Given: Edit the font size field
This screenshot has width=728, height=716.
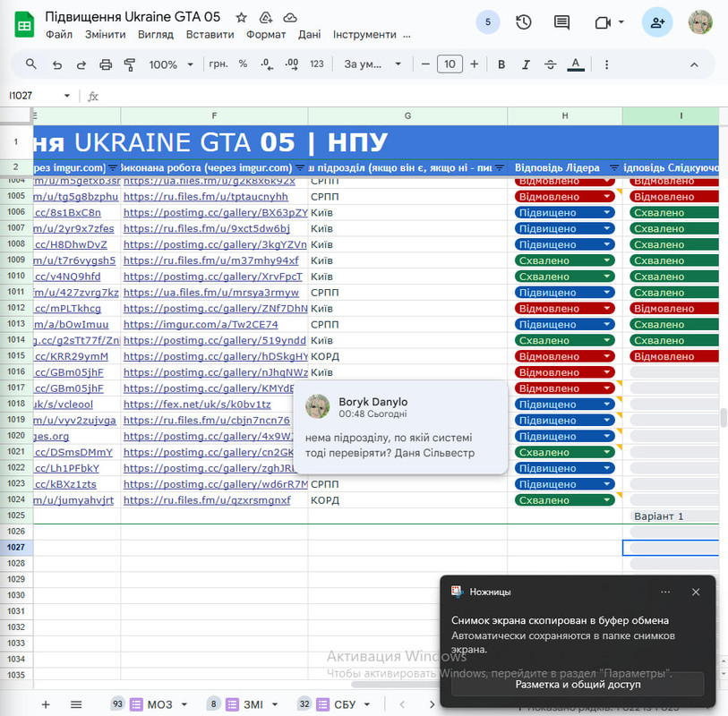Looking at the screenshot, I should [x=450, y=64].
